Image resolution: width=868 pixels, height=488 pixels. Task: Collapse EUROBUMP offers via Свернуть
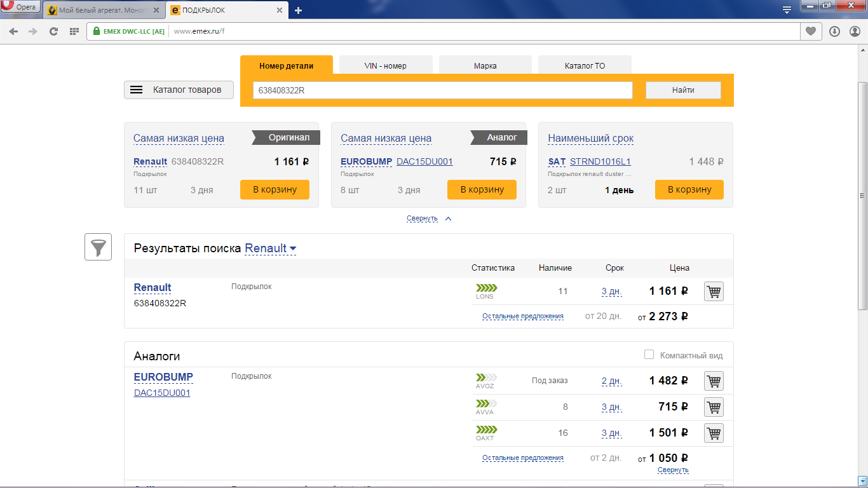click(673, 470)
